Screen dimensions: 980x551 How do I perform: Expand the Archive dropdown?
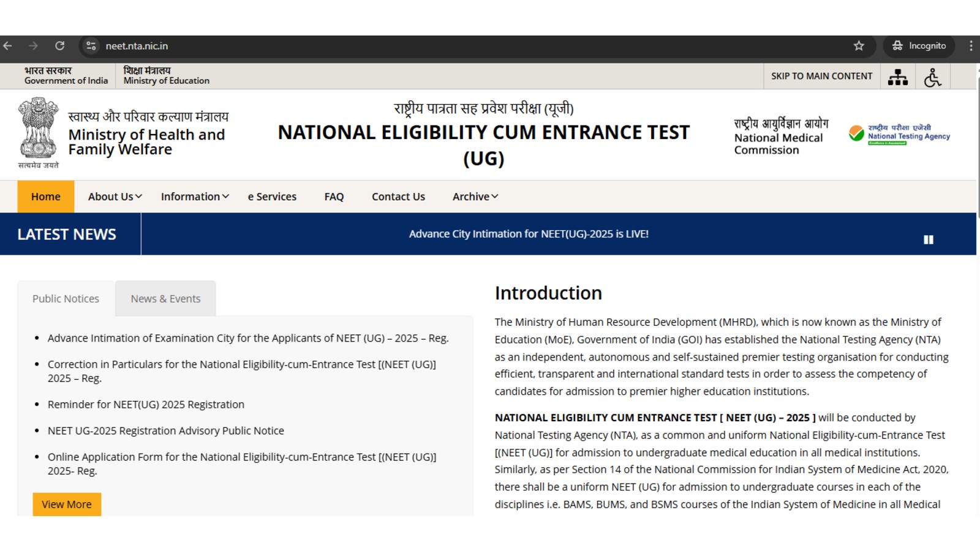(x=474, y=197)
